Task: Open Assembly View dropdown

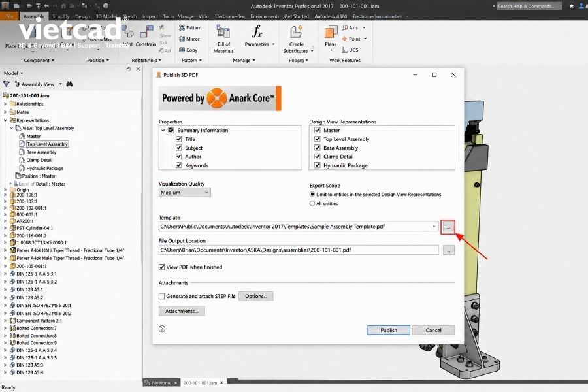Action: [61, 84]
